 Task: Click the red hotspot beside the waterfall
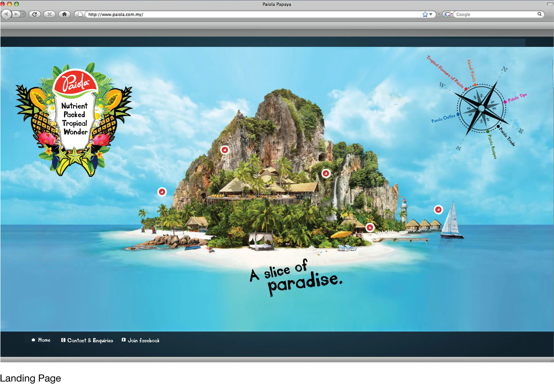(x=326, y=173)
